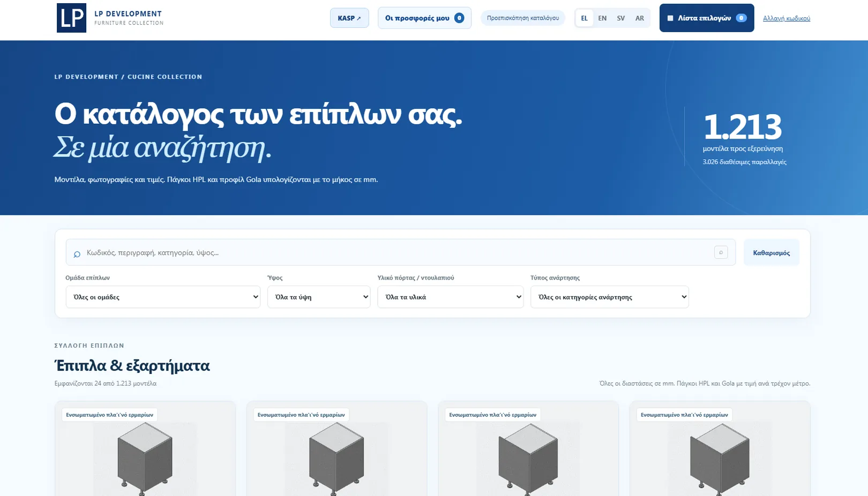Click the small search button at field end
868x496 pixels.
point(721,252)
